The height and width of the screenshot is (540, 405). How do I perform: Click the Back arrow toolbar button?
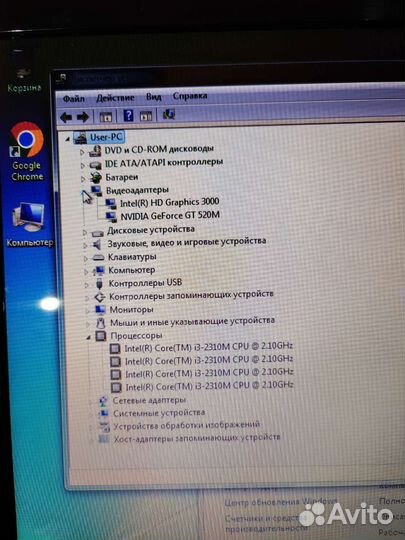click(x=66, y=117)
